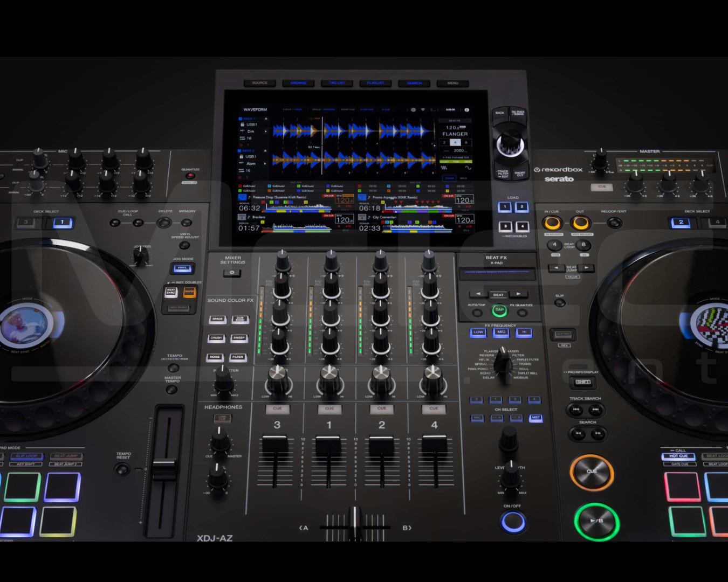Tap the green TAP button
This screenshot has width=728, height=582.
tap(499, 310)
